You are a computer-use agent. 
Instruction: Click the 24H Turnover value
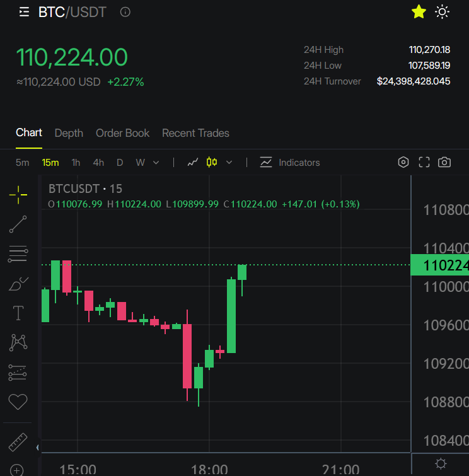tap(414, 81)
